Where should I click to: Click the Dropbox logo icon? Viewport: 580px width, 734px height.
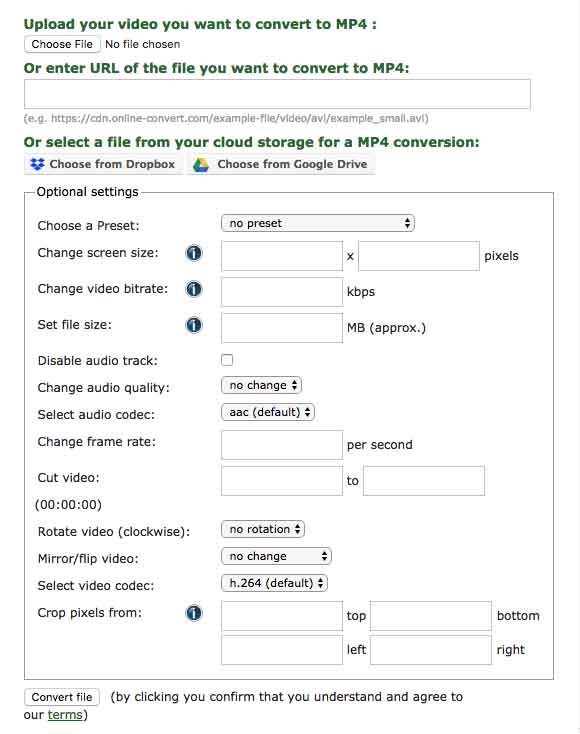click(x=37, y=164)
